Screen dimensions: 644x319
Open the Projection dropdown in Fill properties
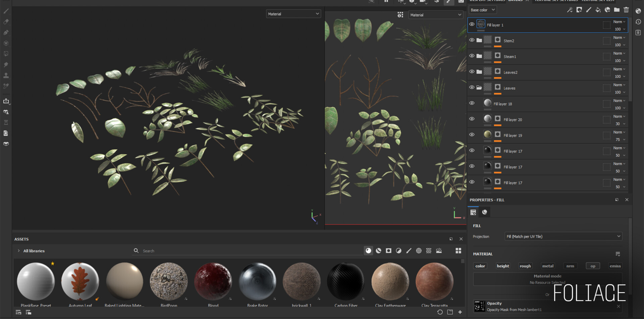point(563,236)
